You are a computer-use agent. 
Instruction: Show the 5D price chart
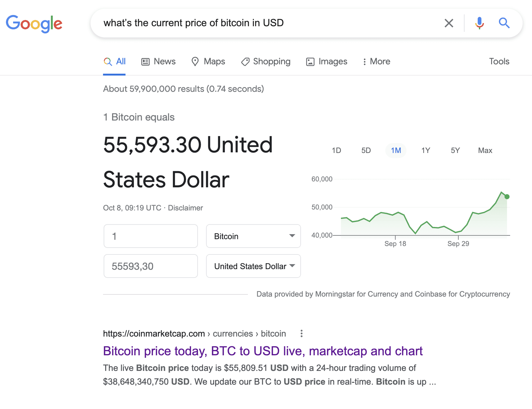coord(366,150)
